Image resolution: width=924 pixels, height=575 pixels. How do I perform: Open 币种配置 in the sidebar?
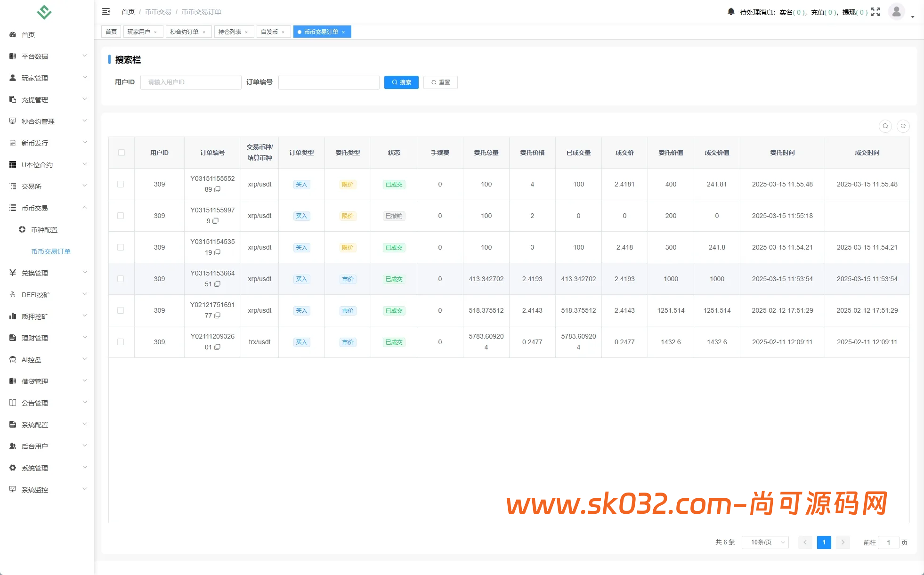[x=44, y=230]
